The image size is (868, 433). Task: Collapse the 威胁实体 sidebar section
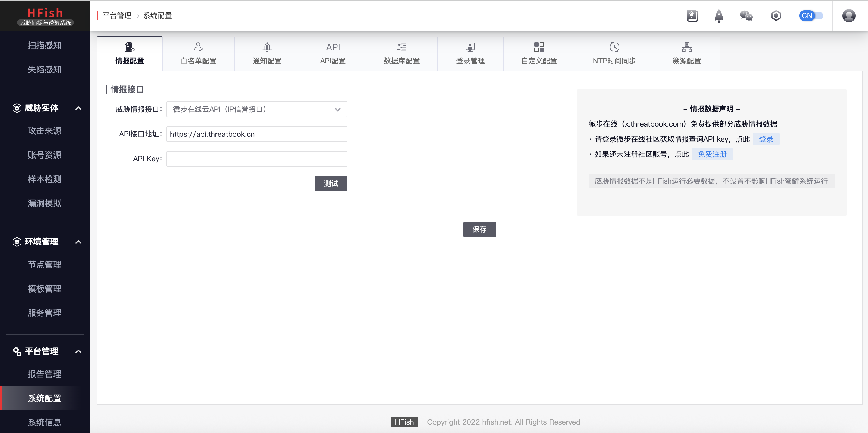(x=78, y=108)
